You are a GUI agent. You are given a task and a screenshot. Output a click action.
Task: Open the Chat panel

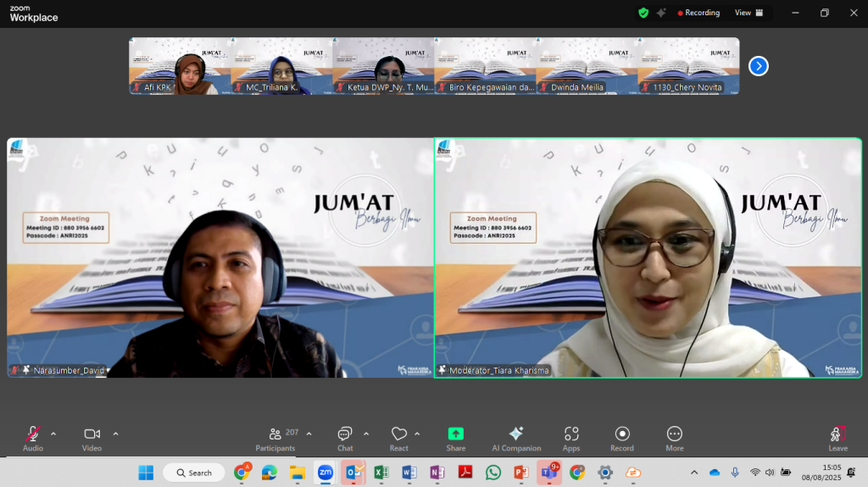coord(345,438)
